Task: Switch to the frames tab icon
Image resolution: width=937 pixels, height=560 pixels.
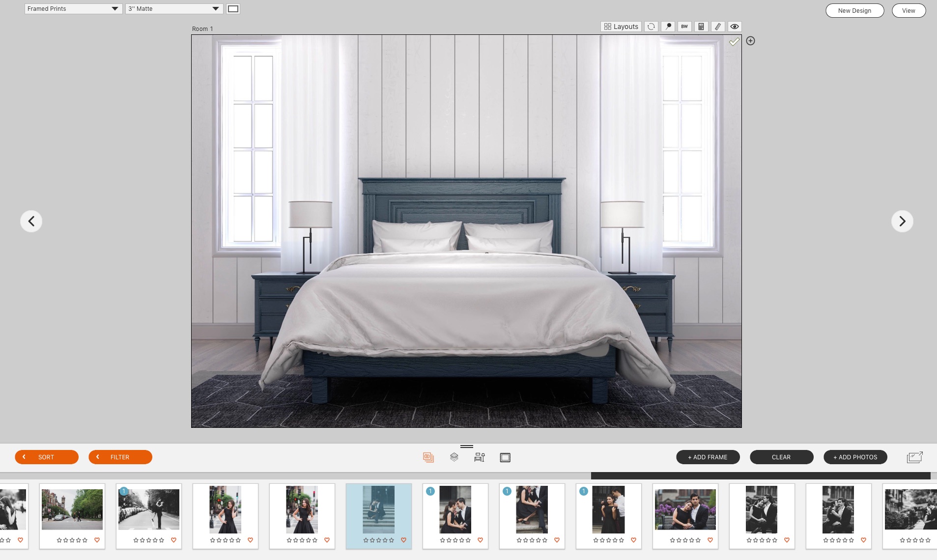Action: point(505,457)
